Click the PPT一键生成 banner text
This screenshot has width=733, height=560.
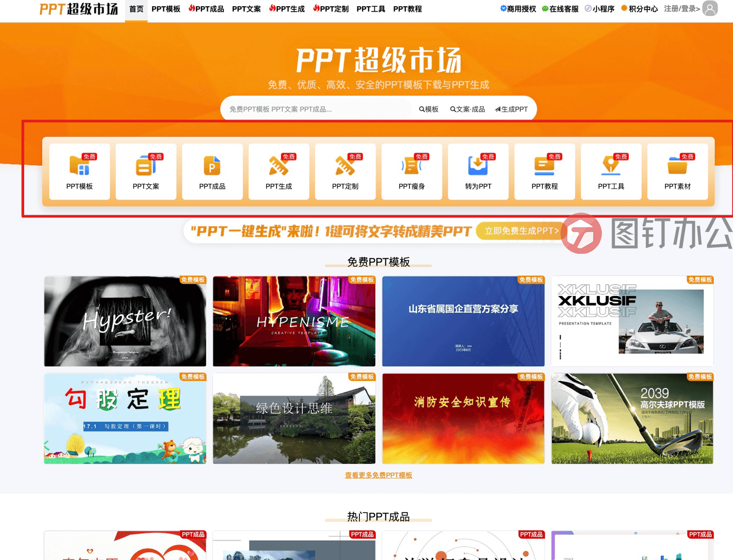pos(331,231)
